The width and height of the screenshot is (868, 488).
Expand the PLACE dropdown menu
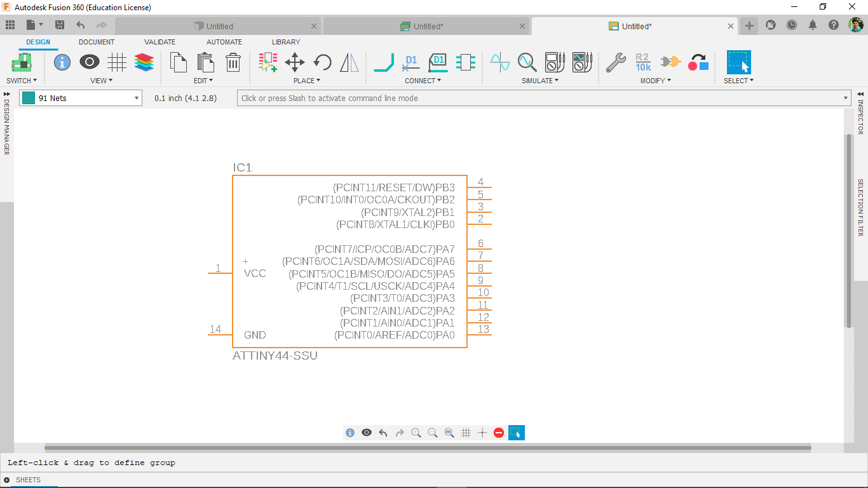click(307, 81)
